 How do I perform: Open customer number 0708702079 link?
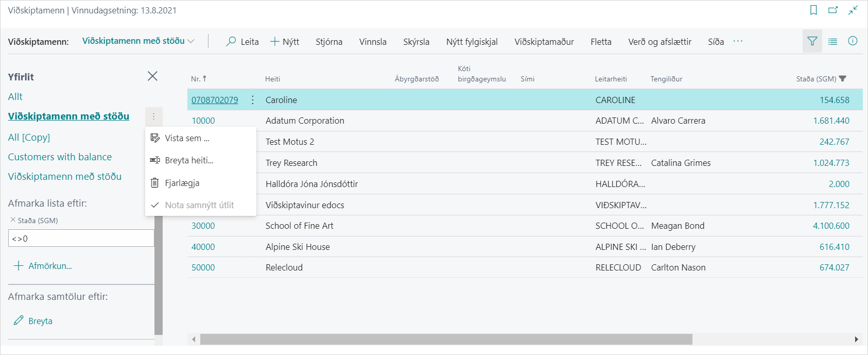tap(215, 100)
